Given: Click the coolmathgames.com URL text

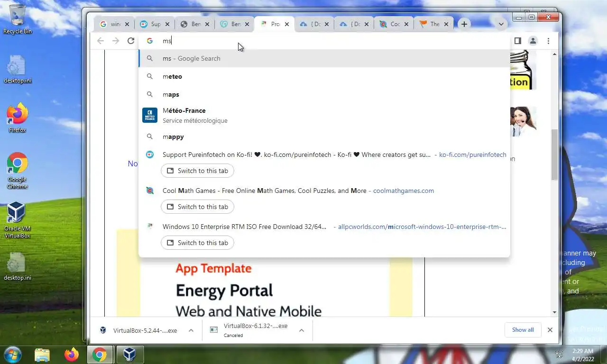Looking at the screenshot, I should pos(404,191).
